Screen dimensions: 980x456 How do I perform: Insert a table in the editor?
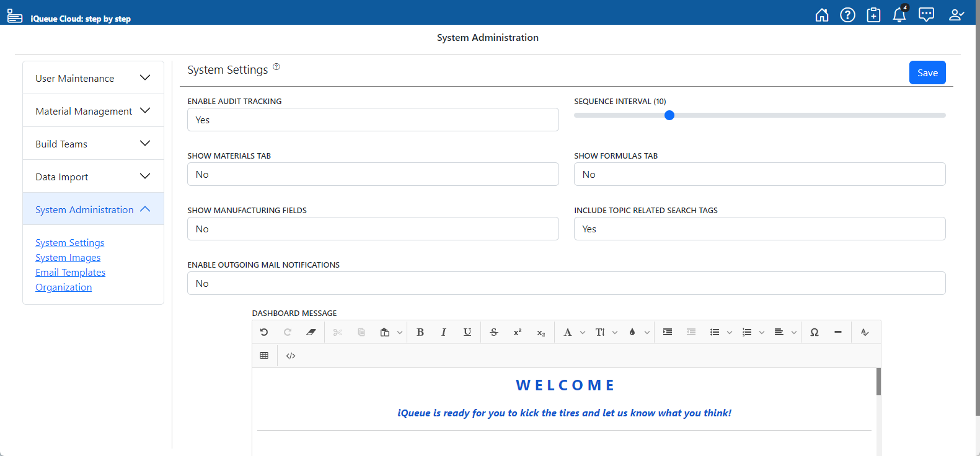264,356
